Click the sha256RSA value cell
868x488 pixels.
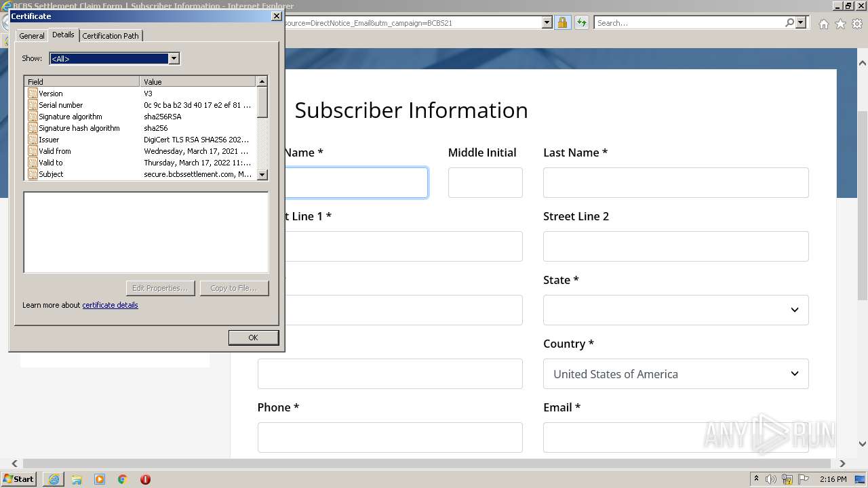coord(163,117)
